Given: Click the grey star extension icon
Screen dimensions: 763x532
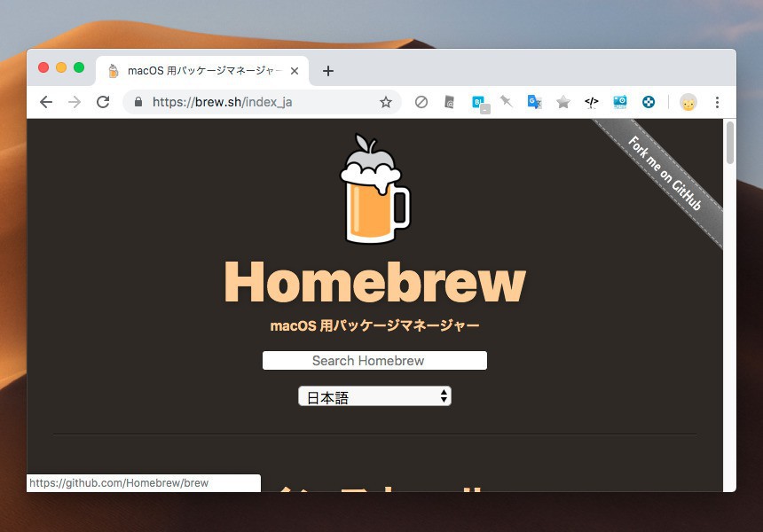Looking at the screenshot, I should pos(563,102).
